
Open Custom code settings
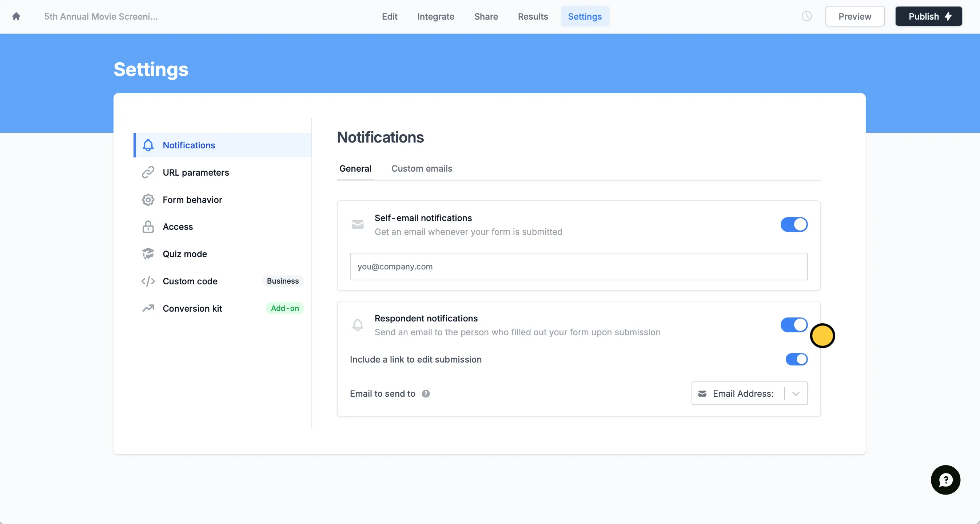(223, 281)
